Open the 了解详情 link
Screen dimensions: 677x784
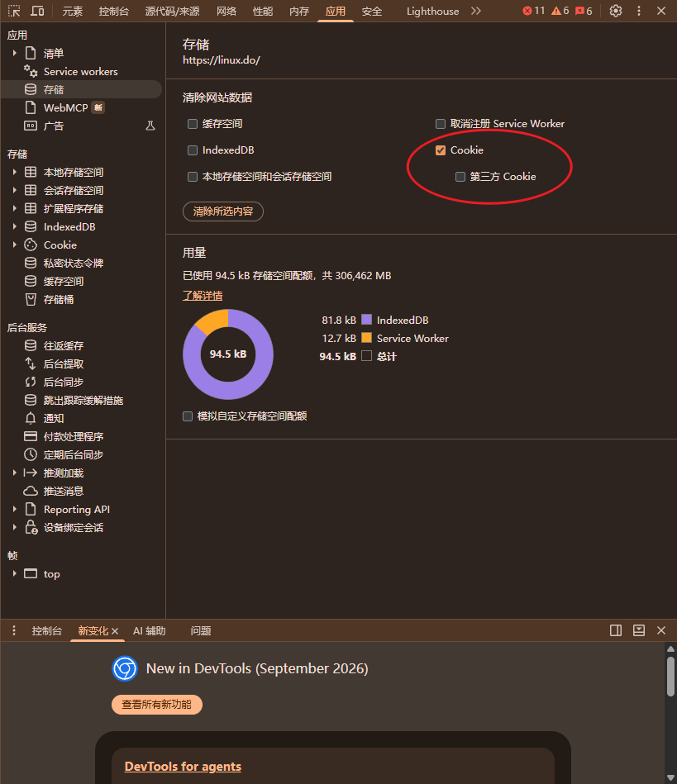203,296
